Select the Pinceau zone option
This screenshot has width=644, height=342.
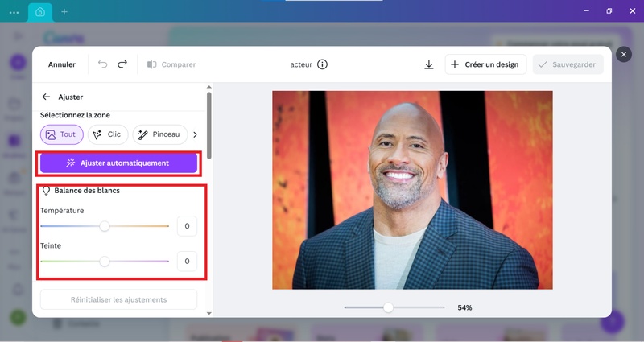(159, 134)
